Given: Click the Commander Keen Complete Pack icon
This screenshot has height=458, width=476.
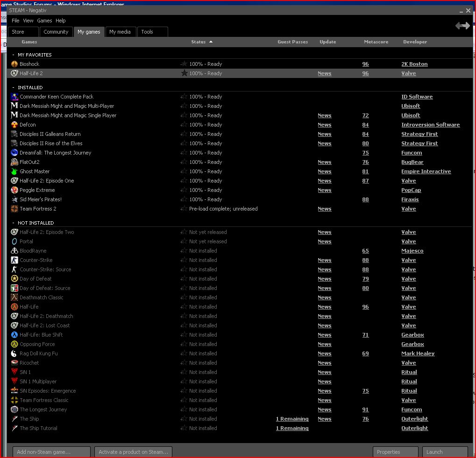Looking at the screenshot, I should (14, 97).
